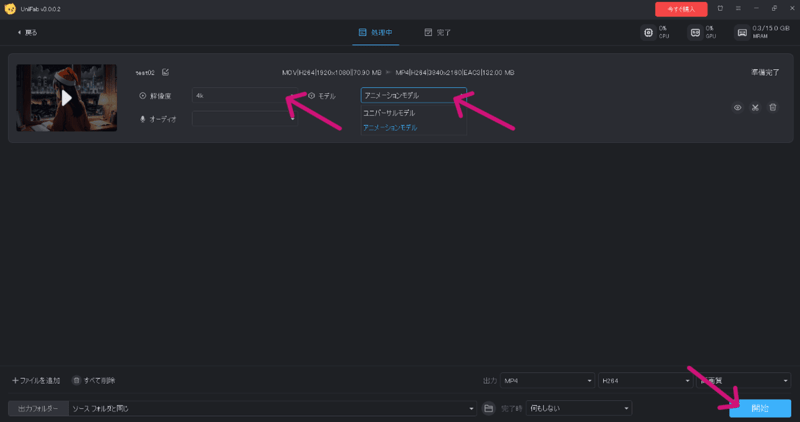800x422 pixels.
Task: Open the hamburger menu in title bar
Action: pyautogui.click(x=737, y=8)
